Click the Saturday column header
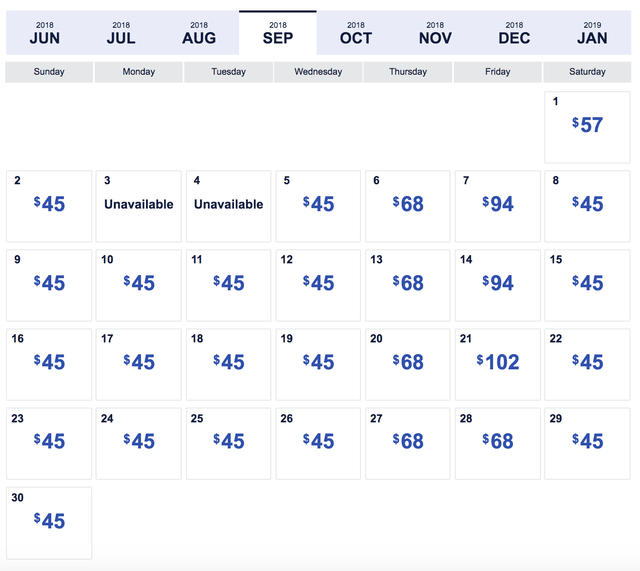 coord(587,72)
